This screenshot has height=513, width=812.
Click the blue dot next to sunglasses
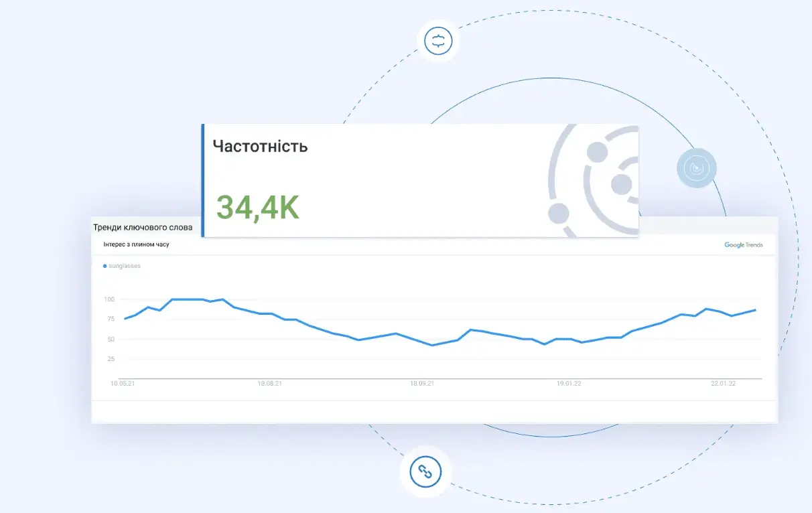click(x=105, y=266)
